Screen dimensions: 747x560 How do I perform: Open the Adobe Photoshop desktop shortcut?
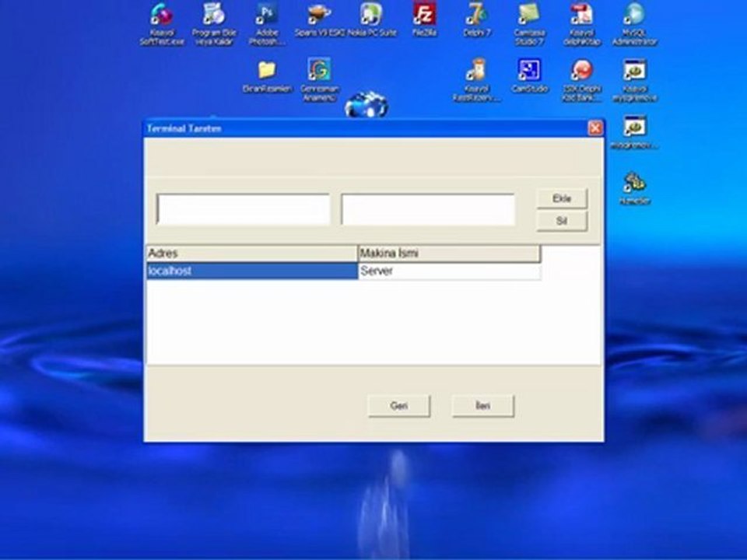pos(267,24)
